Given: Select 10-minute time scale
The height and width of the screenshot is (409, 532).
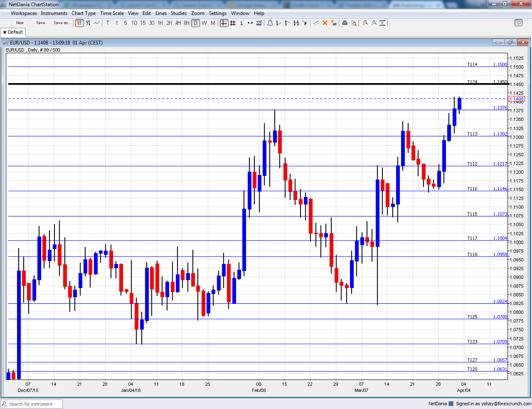Looking at the screenshot, I should point(134,23).
